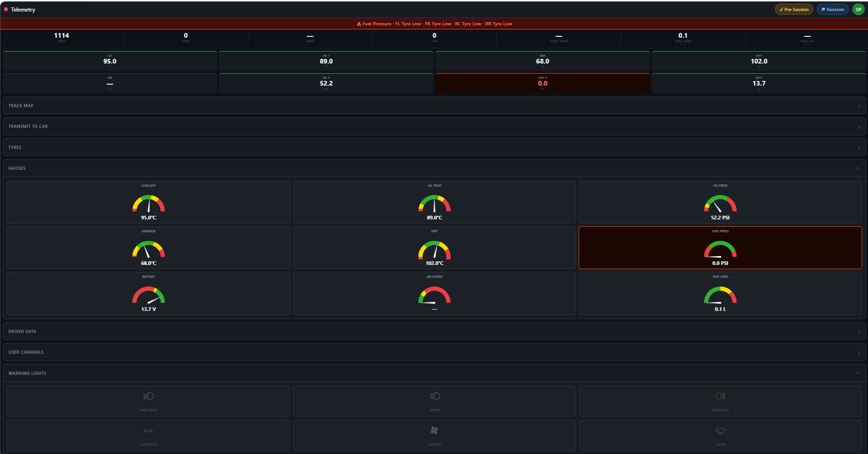The height and width of the screenshot is (454, 868).
Task: Click the Rad Fan icon
Action: (434, 431)
